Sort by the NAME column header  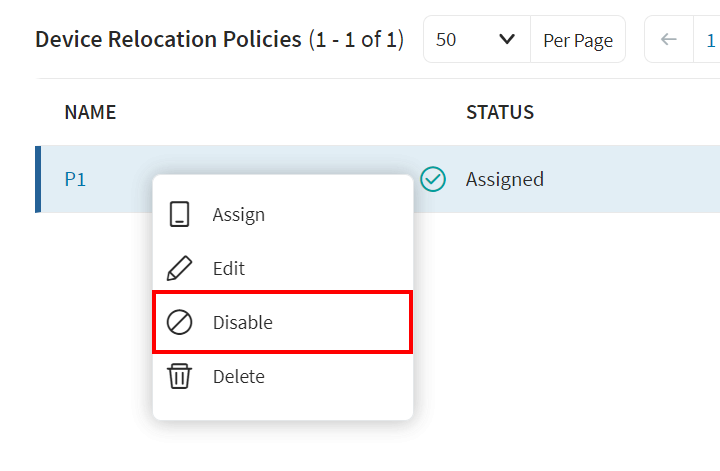[90, 112]
